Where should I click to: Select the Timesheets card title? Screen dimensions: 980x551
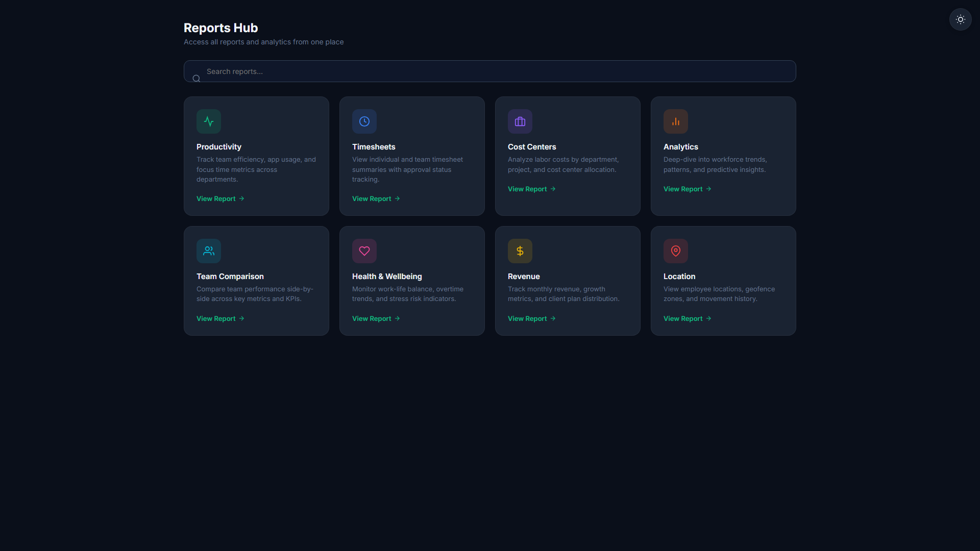coord(374,147)
